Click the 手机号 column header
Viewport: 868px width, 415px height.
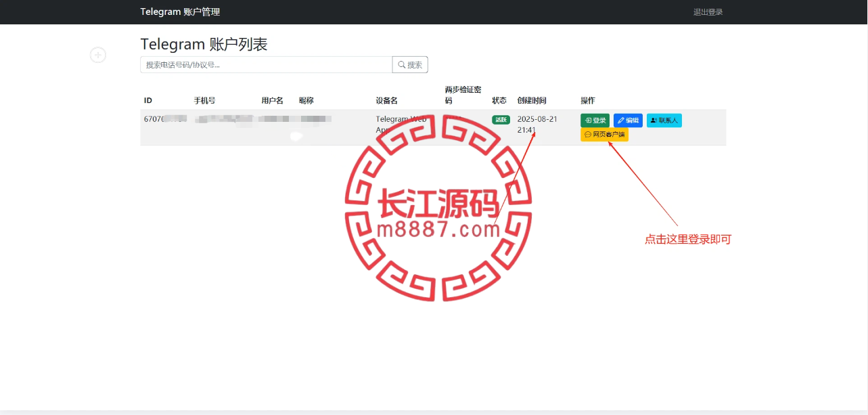[204, 100]
